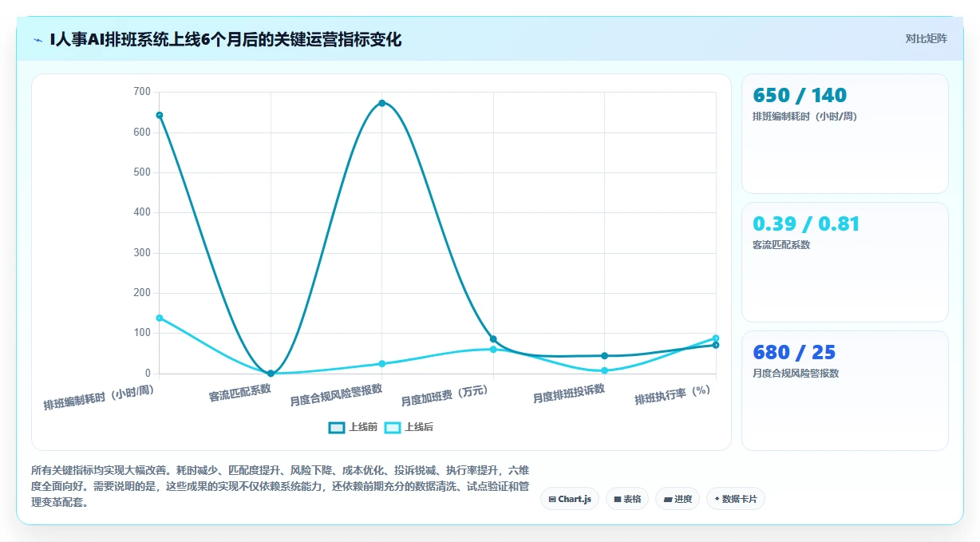Click the 上线后 point at 排班执行率
The height and width of the screenshot is (542, 980).
point(716,338)
